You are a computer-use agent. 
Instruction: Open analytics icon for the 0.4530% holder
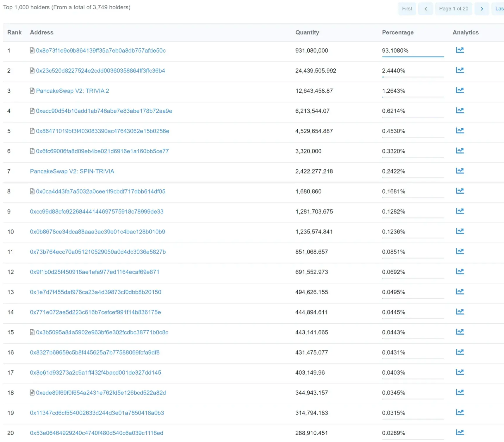pyautogui.click(x=460, y=131)
